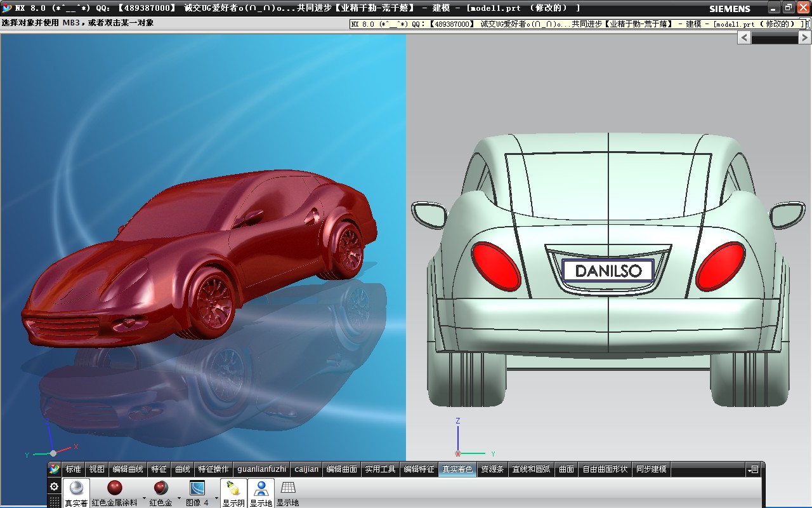Switch to 编辑特征 tab
This screenshot has width=812, height=508.
[x=419, y=469]
